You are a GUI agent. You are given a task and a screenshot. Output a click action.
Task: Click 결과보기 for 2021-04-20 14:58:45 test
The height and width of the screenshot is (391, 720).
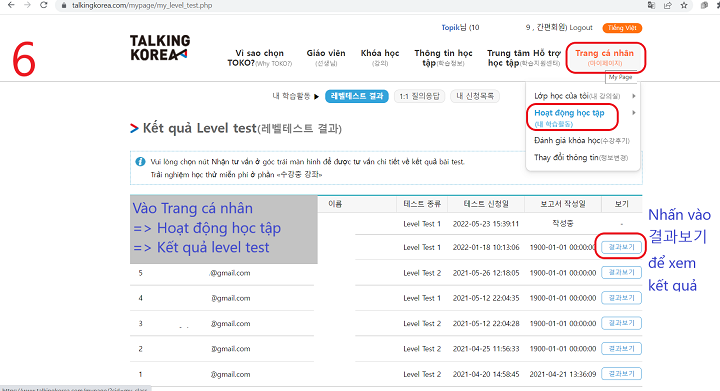coord(621,374)
